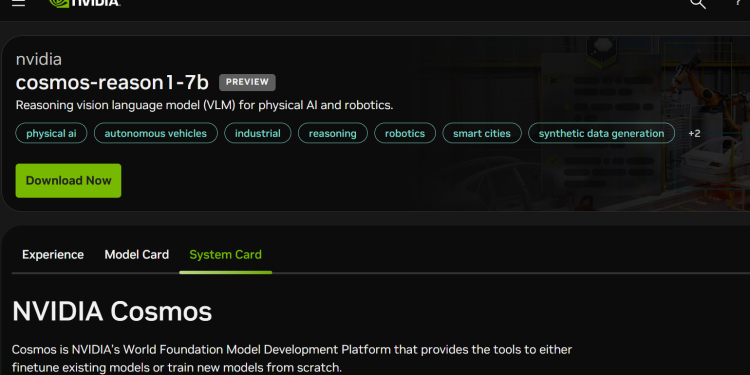Click the PREVIEW badge
750x375 pixels.
[247, 82]
